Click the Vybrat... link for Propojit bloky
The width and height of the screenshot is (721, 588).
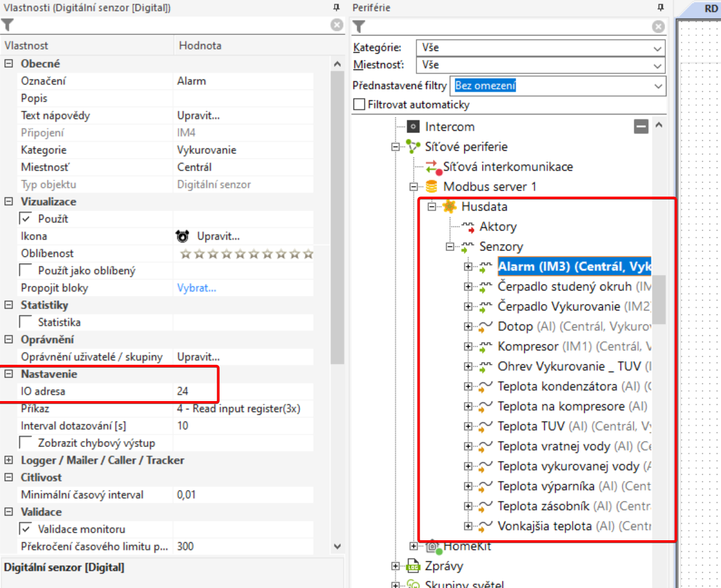tap(196, 288)
